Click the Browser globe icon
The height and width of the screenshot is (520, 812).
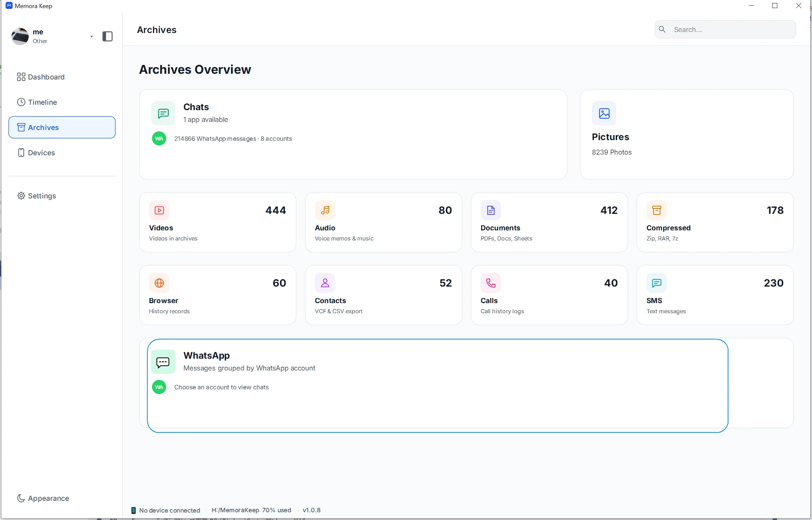pyautogui.click(x=159, y=283)
